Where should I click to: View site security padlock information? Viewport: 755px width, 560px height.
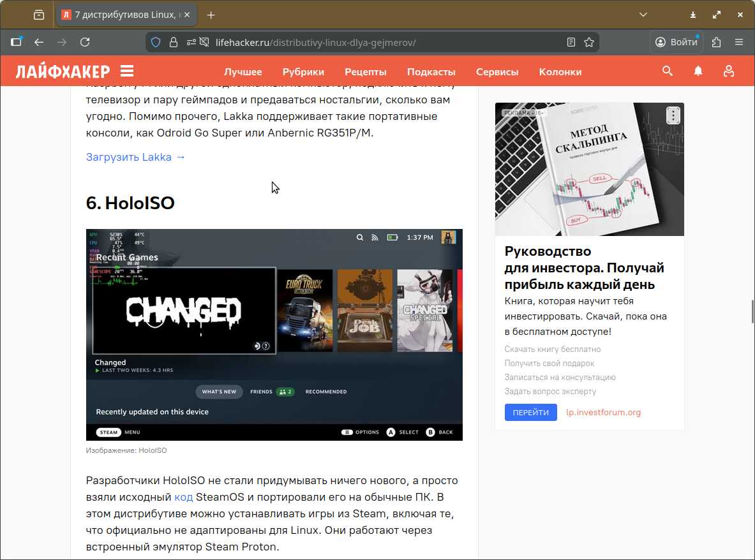174,42
